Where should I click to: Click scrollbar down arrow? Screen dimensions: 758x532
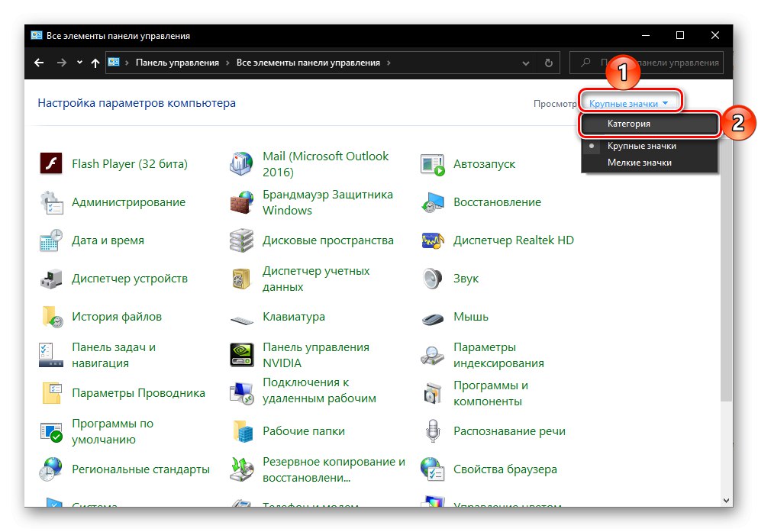coord(726,501)
